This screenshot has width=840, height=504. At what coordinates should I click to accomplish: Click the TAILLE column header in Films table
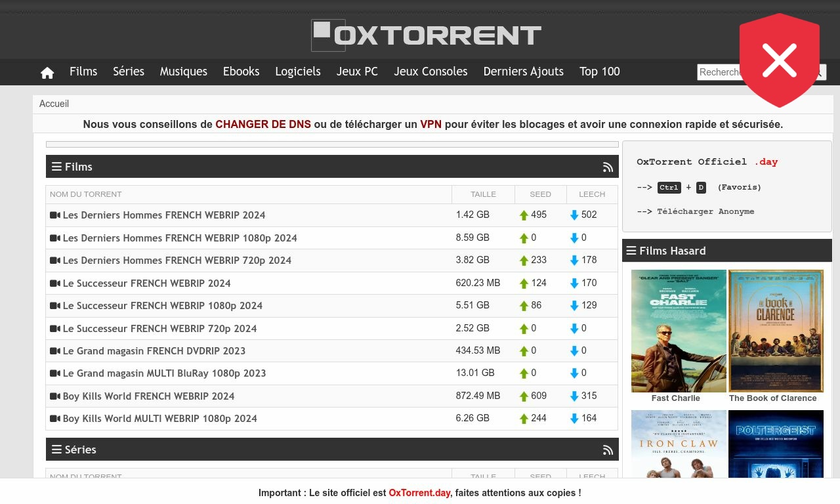[484, 194]
